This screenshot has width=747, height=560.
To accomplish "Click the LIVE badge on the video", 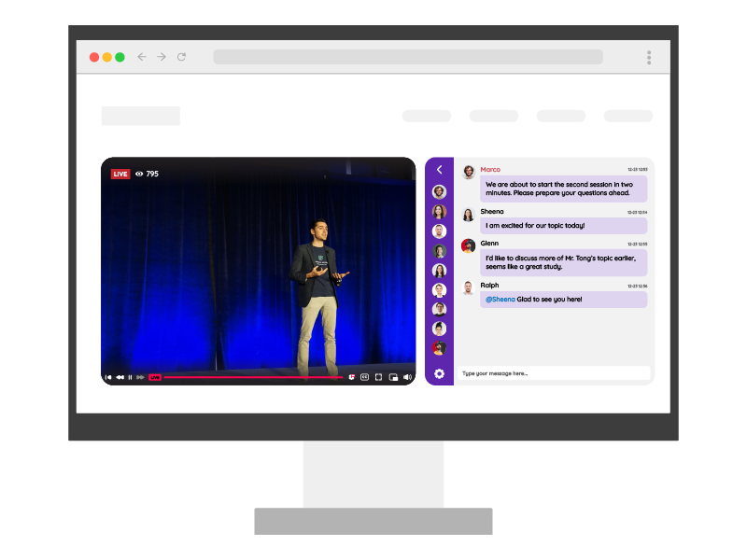I will [120, 173].
